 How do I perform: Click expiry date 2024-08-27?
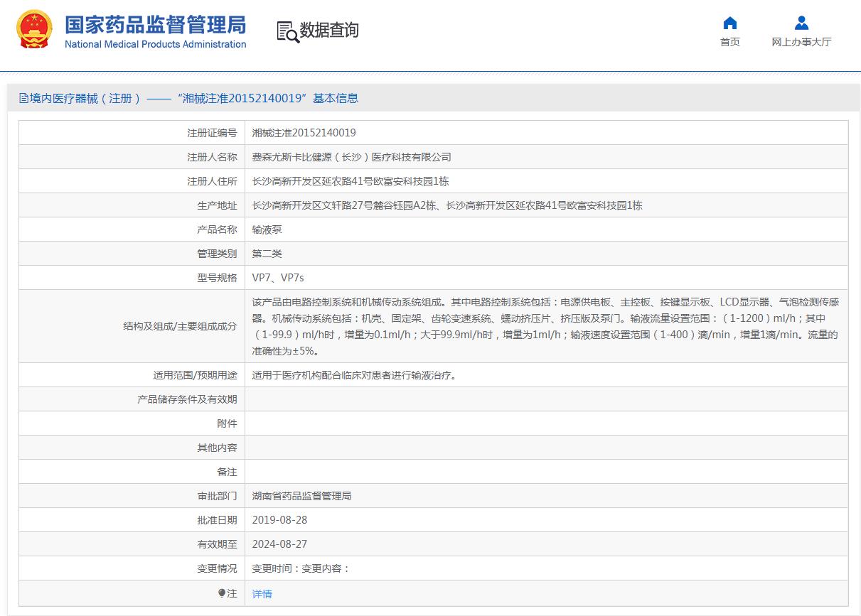point(280,544)
